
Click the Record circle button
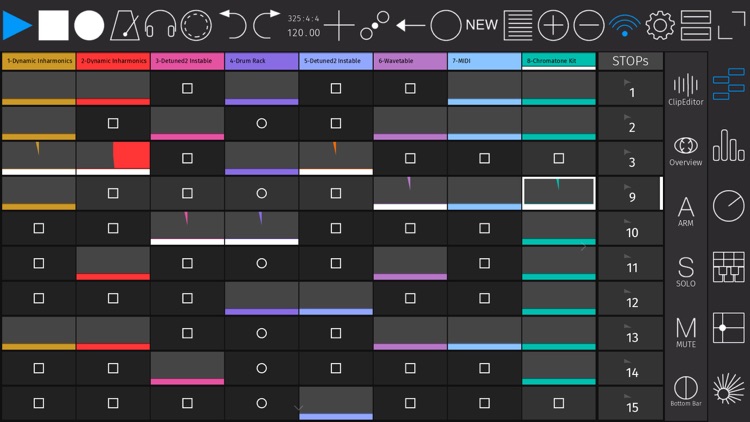tap(89, 25)
